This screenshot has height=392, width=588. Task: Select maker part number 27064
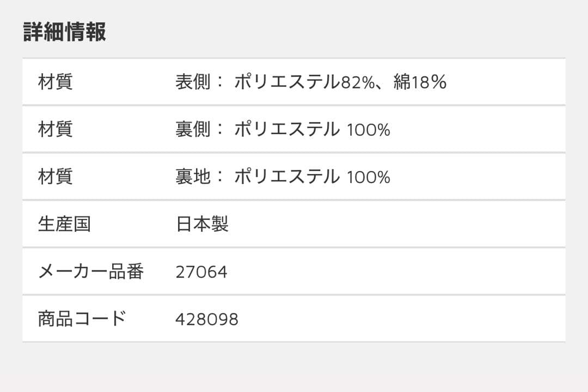click(201, 272)
